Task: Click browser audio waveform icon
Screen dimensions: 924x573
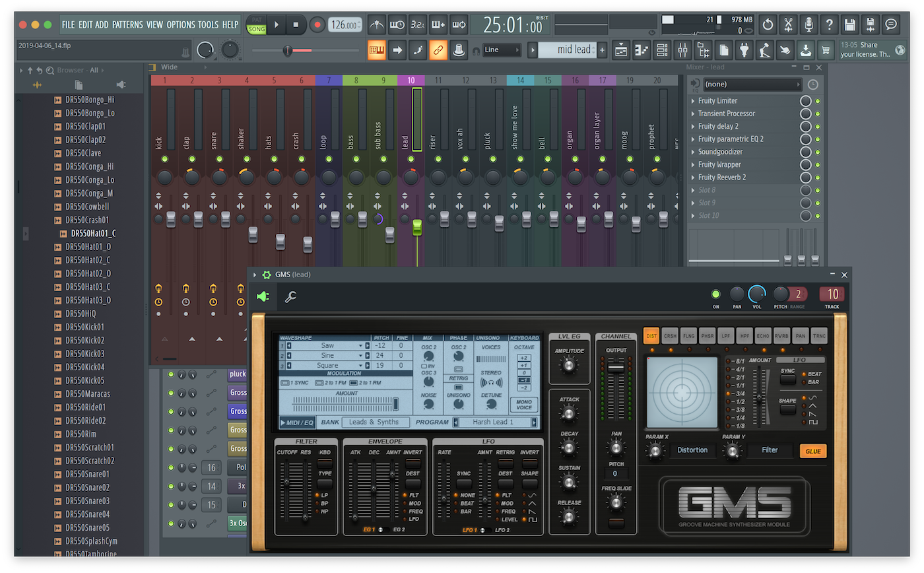Action: coord(37,84)
